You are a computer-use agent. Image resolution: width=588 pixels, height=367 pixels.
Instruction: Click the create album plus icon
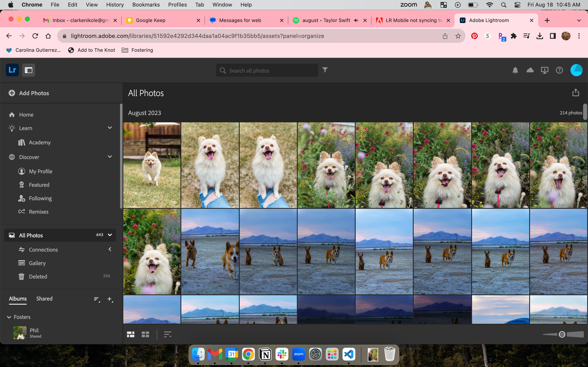[110, 299]
